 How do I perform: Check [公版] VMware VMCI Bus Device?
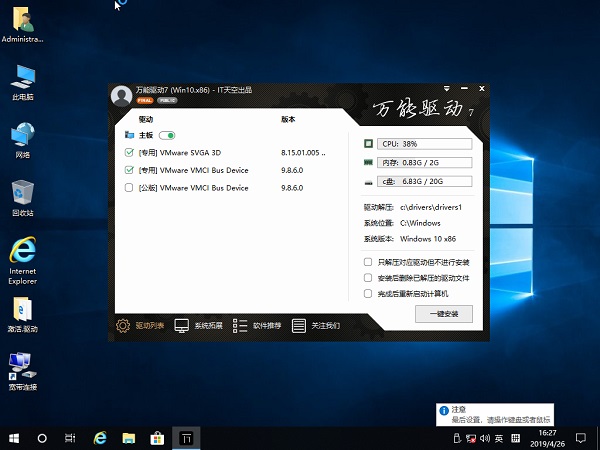tap(129, 187)
